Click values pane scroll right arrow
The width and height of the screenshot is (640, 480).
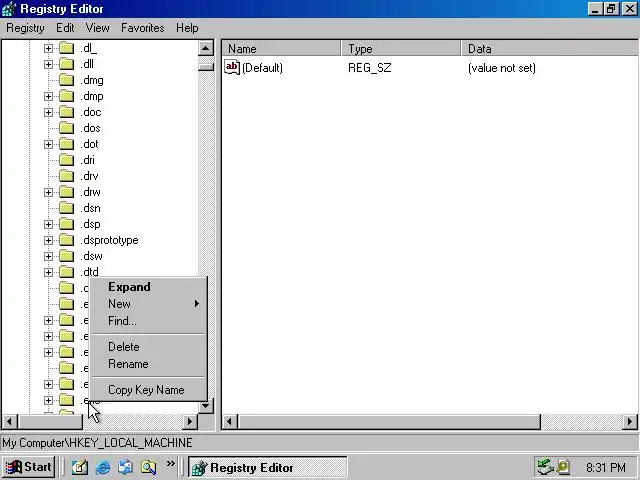tap(629, 421)
